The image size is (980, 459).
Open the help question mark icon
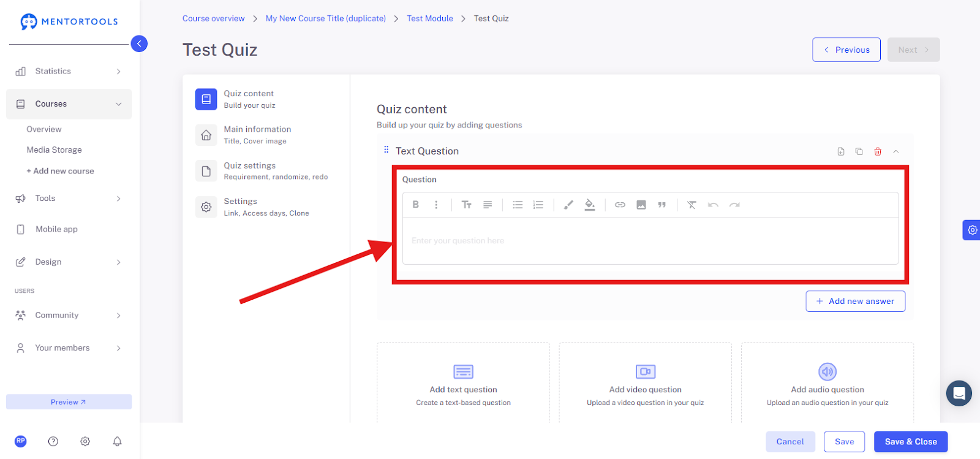pyautogui.click(x=53, y=441)
